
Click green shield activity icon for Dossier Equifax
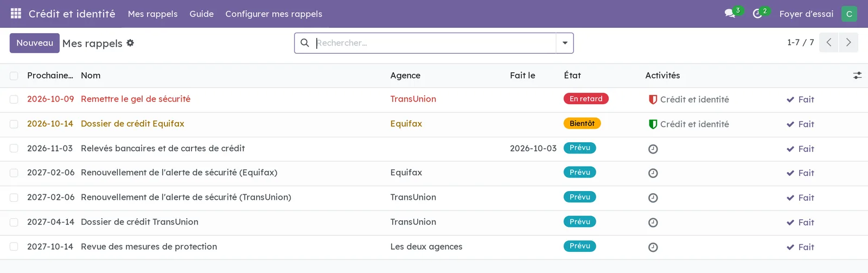(x=653, y=124)
